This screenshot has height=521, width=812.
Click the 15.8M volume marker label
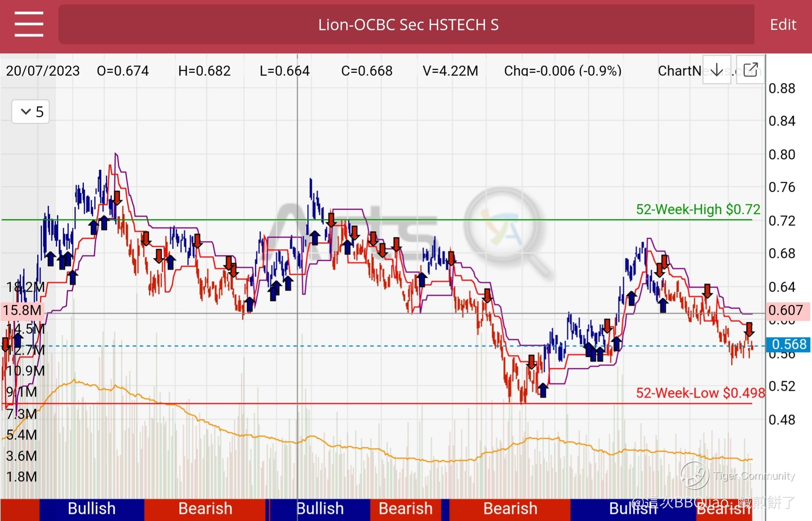(22, 310)
